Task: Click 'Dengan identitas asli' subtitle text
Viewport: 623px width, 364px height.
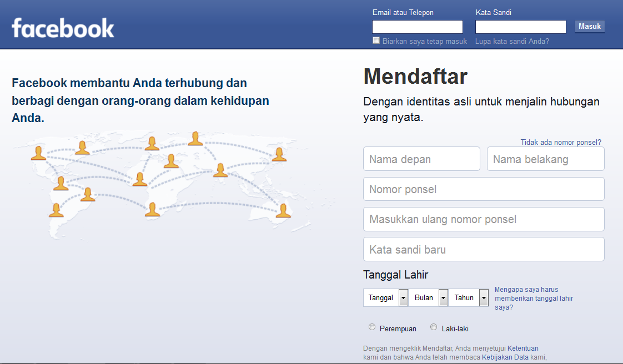Action: pos(481,109)
